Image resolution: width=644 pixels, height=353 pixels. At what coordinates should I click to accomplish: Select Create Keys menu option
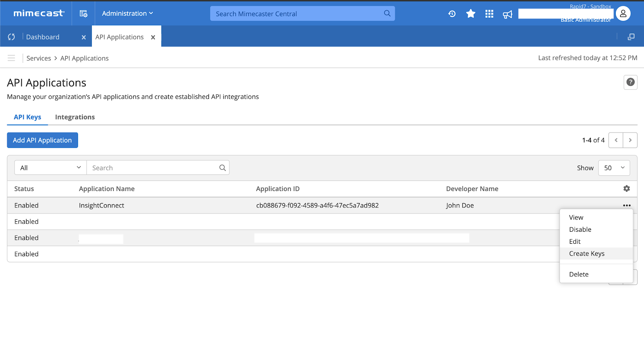[x=596, y=253]
